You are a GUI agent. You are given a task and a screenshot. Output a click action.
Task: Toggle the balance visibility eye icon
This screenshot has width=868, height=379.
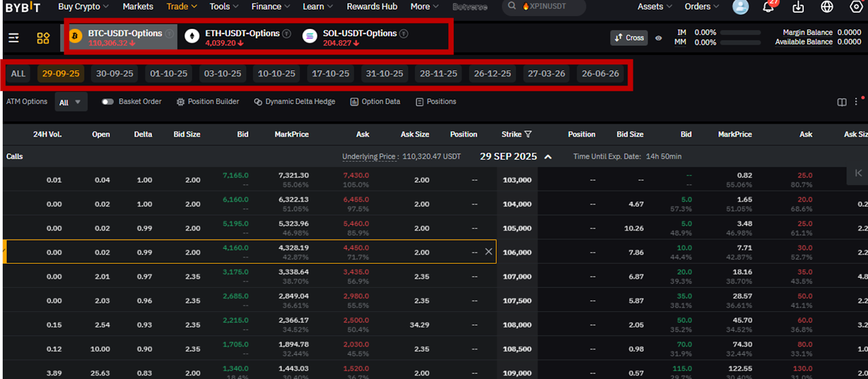(x=659, y=38)
